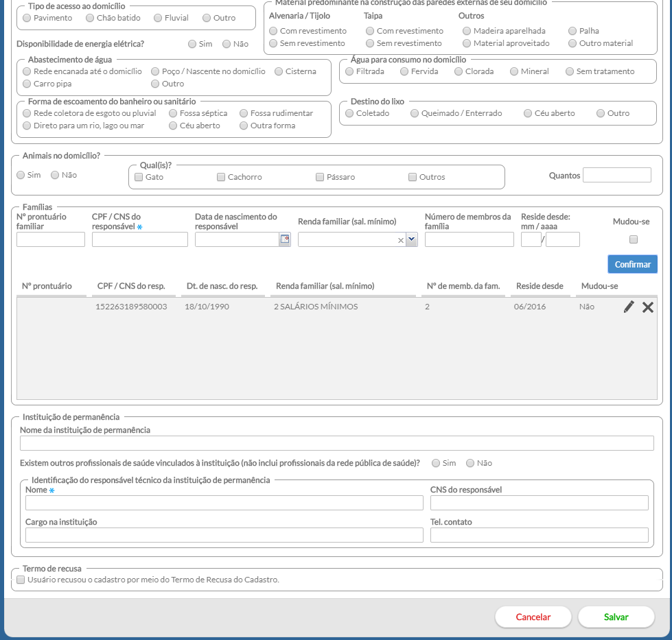Image resolution: width=672 pixels, height=640 pixels.
Task: Select Palha wall material
Action: [x=572, y=32]
